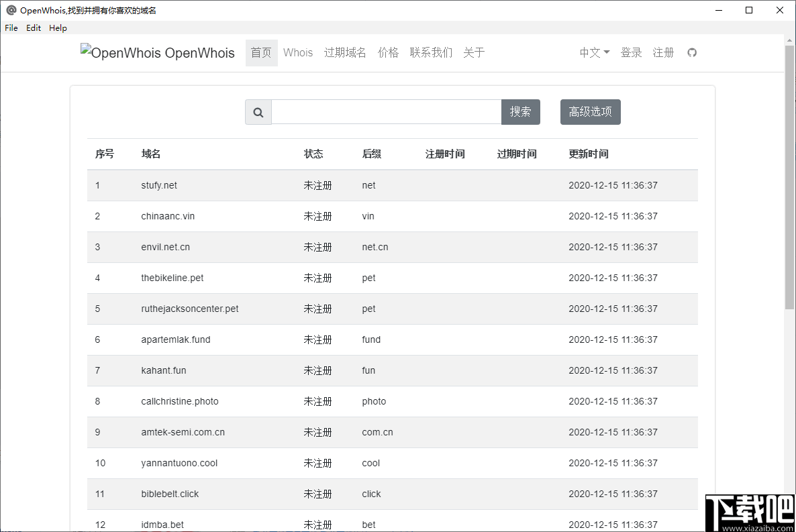Open the 过期域名 expired domains page
Viewport: 796px width, 532px height.
click(344, 52)
